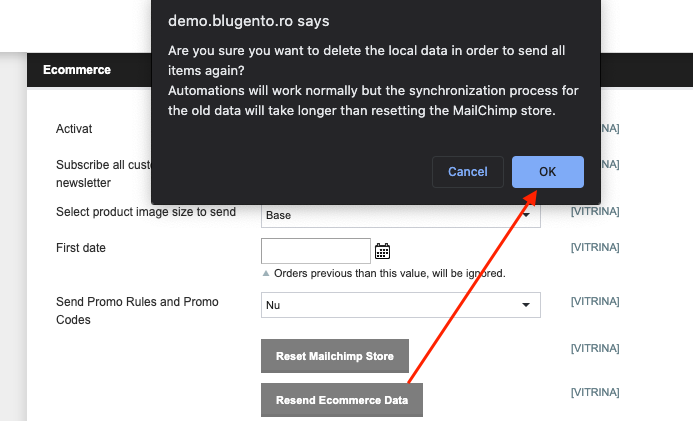Click the Ecommerce section header
Image resolution: width=693 pixels, height=421 pixels.
(77, 70)
